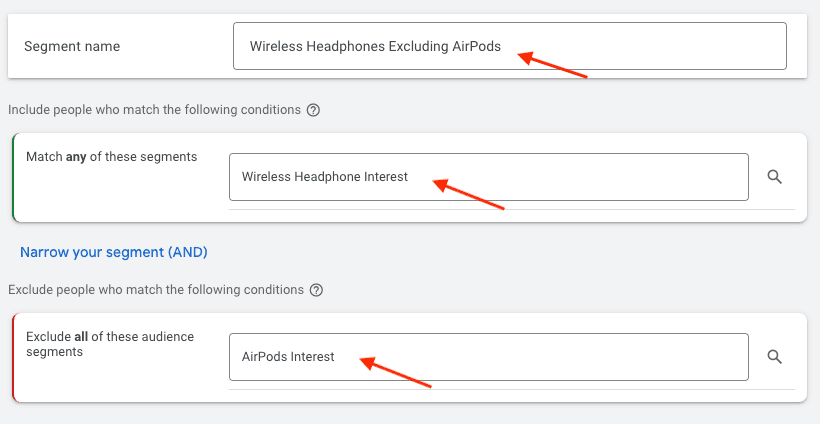Click the Exclude people who match heading text
820x424 pixels.
[x=155, y=290]
